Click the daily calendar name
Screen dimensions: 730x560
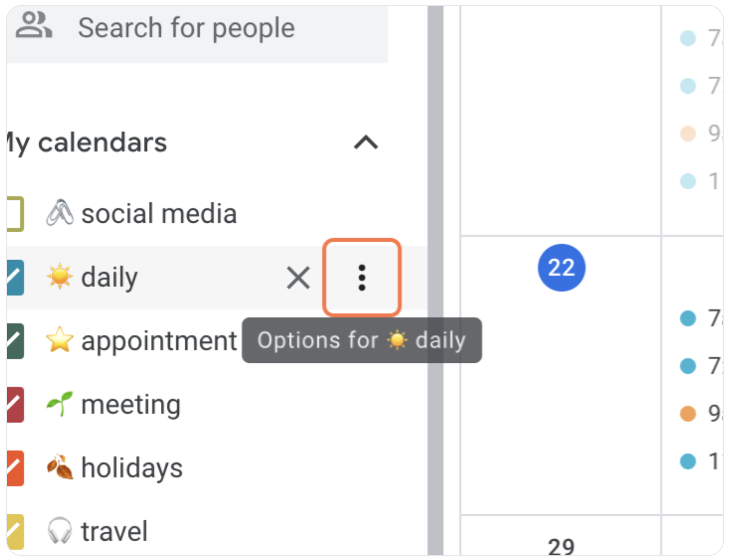pyautogui.click(x=109, y=277)
